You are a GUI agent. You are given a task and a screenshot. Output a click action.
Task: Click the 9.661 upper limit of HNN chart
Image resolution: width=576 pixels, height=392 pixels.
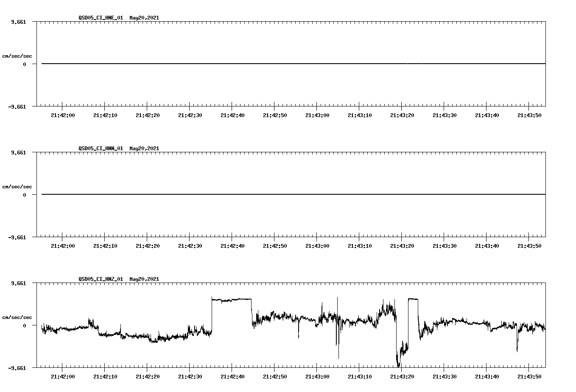point(19,152)
